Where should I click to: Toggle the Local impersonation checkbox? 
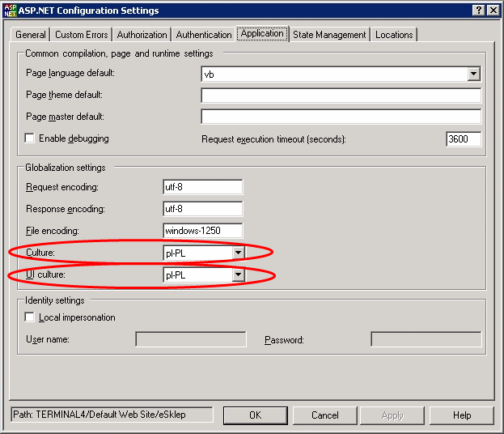tap(30, 317)
